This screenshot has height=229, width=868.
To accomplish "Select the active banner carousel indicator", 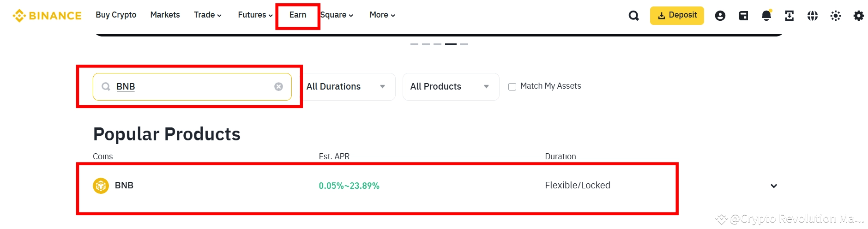I will [x=451, y=44].
